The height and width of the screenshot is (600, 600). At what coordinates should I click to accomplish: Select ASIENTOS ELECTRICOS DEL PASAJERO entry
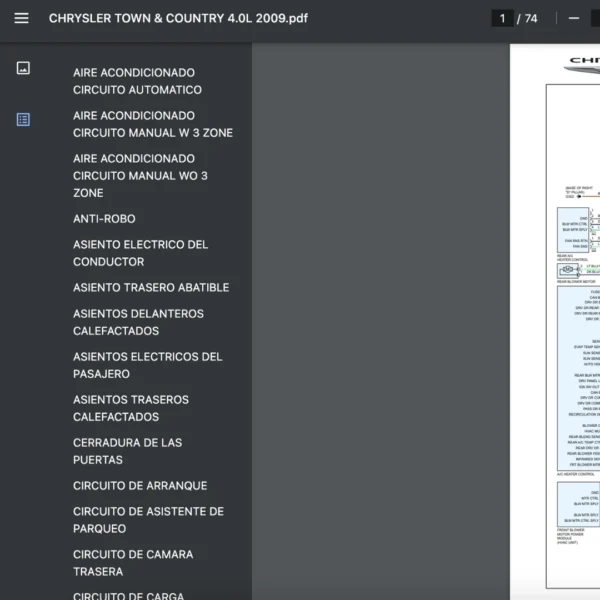pyautogui.click(x=148, y=365)
